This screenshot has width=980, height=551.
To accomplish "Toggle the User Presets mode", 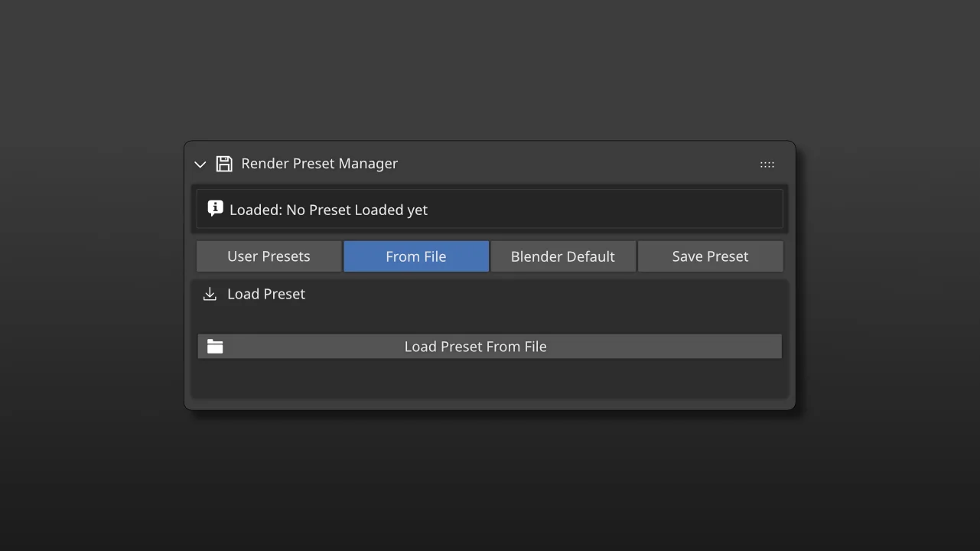I will (x=269, y=256).
